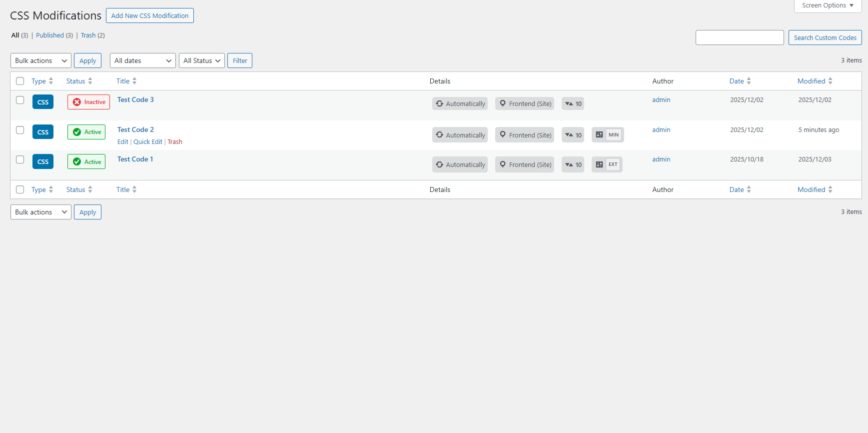Sort by Modified column in header

point(815,81)
